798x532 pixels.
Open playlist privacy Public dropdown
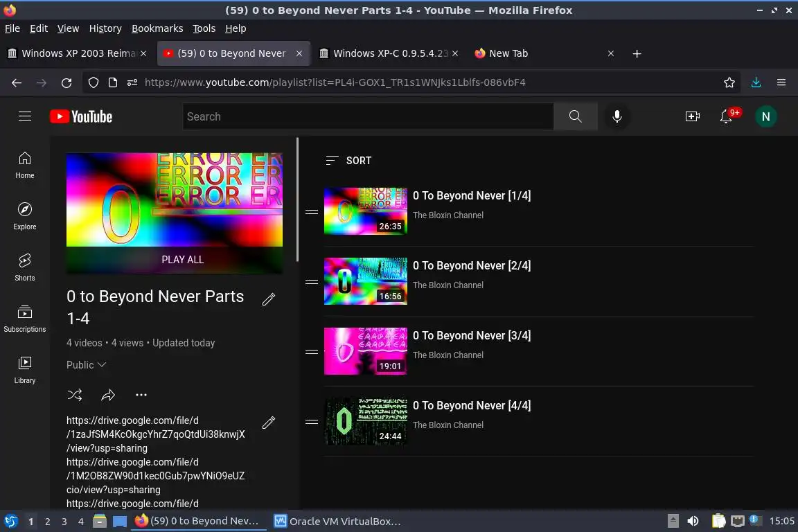[x=86, y=365]
